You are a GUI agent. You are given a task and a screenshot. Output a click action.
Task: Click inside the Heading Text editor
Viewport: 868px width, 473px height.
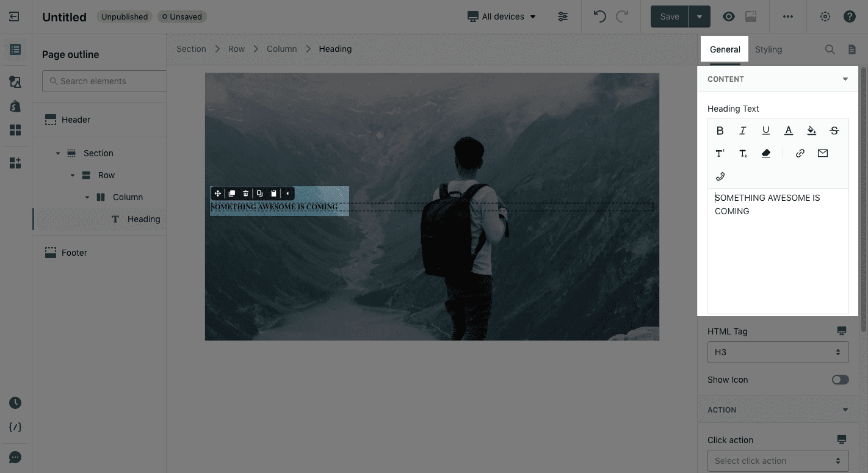pyautogui.click(x=778, y=251)
